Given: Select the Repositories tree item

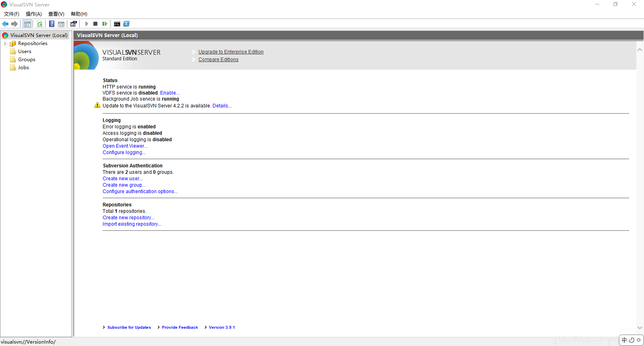Looking at the screenshot, I should tap(33, 43).
